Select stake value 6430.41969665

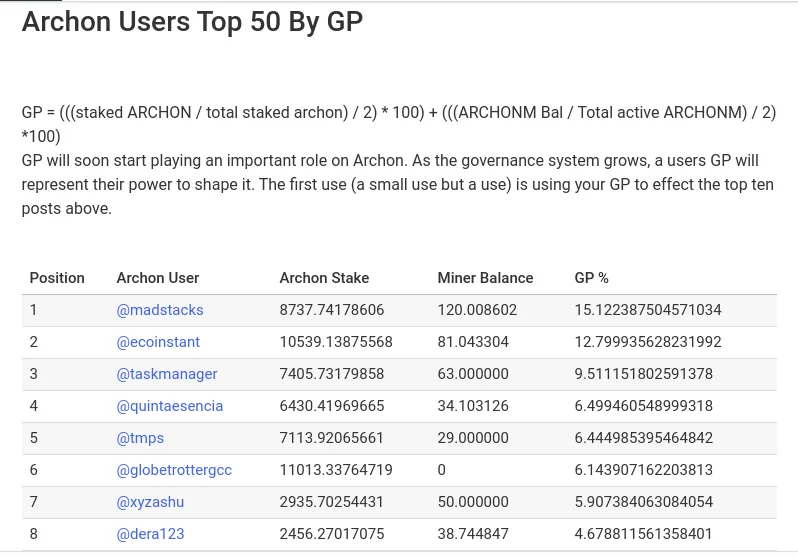tap(332, 406)
